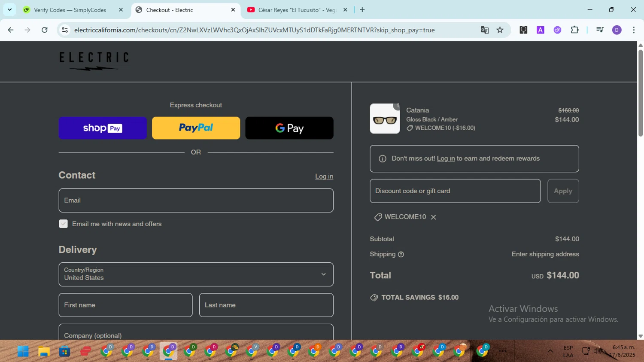The image size is (644, 362).
Task: Open the Chrome profile D avatar
Action: pos(617,30)
